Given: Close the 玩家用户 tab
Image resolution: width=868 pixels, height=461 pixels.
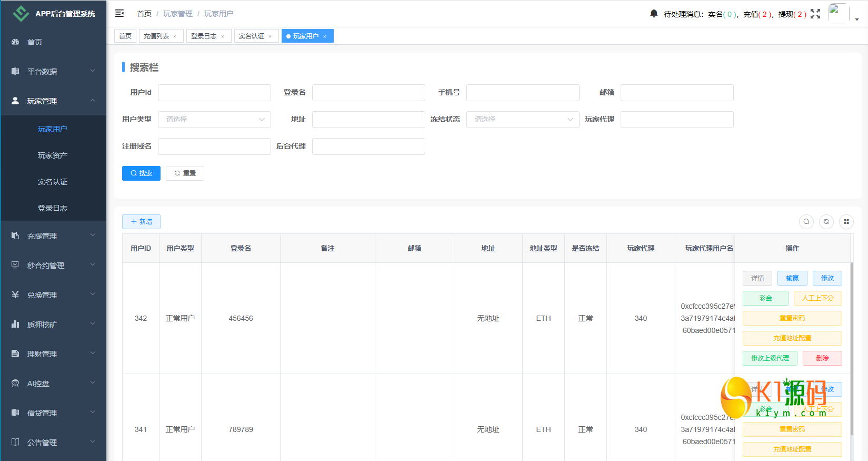Looking at the screenshot, I should pos(325,36).
